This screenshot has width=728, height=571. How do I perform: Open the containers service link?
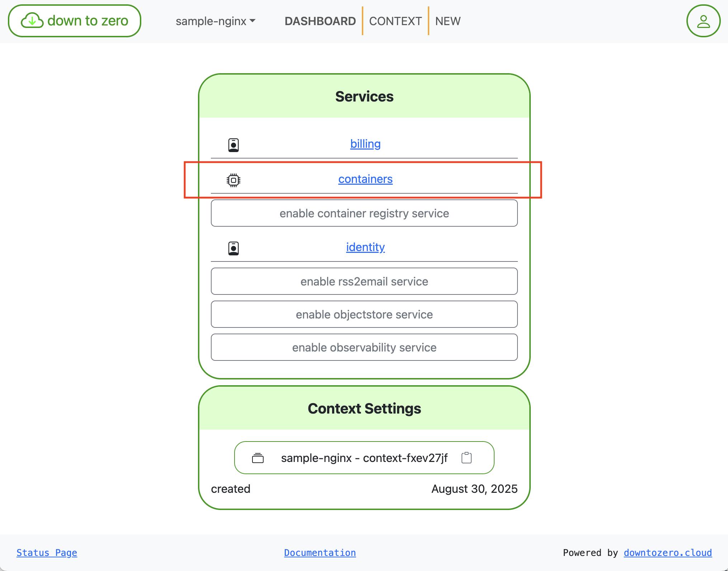click(365, 179)
